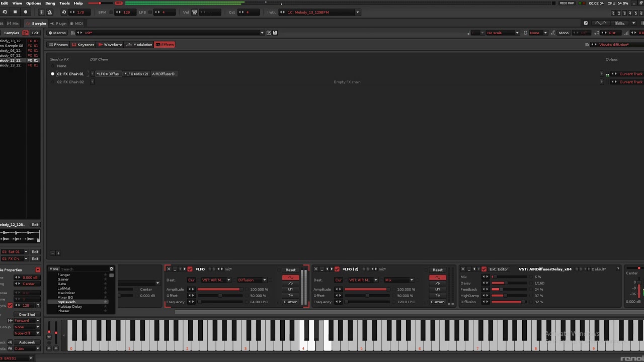Screen dimensions: 644x362
Task: Click the block loop icon before 1/3
Action: tap(64, 12)
